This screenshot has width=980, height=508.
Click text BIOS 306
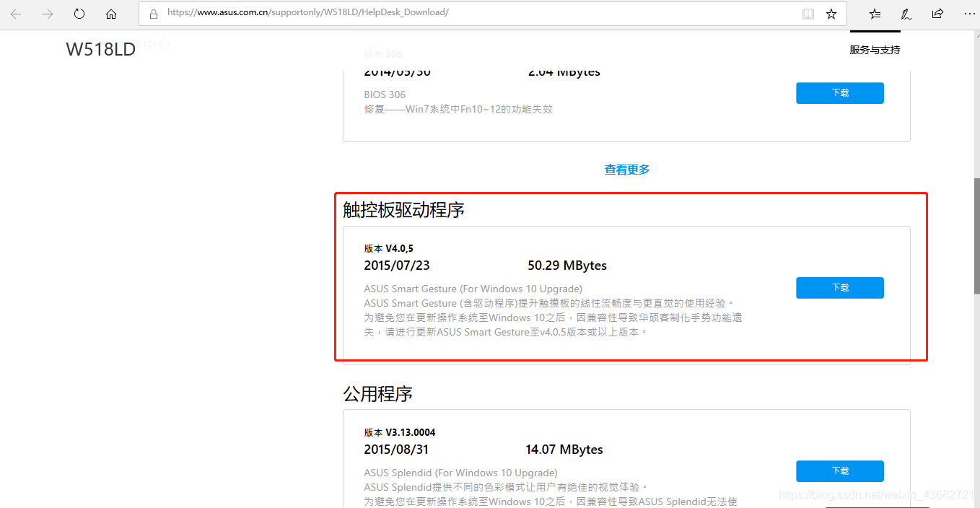pos(385,95)
